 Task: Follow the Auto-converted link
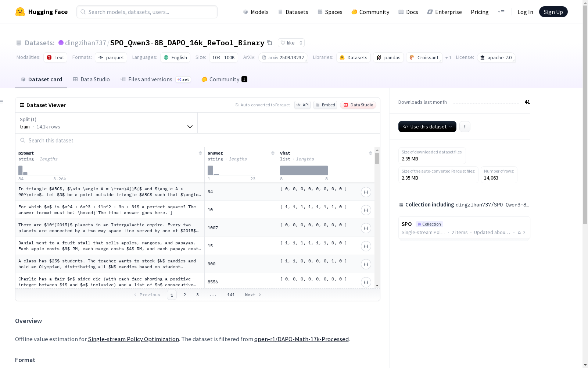tap(255, 105)
